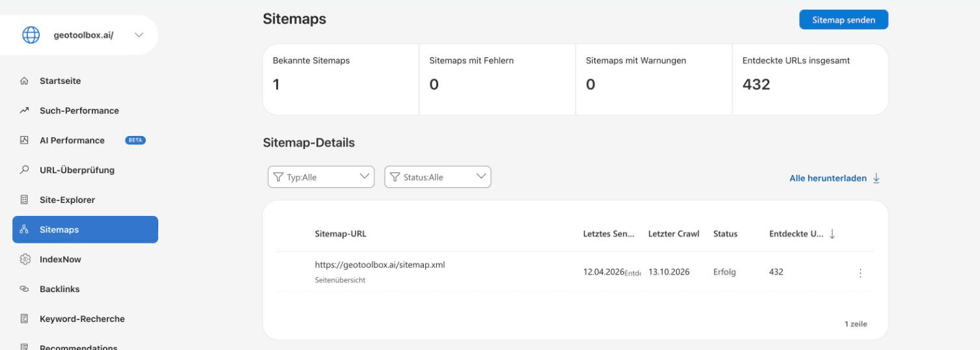Click the 12.04.2026 last submitted date
Image resolution: width=980 pixels, height=350 pixels.
point(604,272)
